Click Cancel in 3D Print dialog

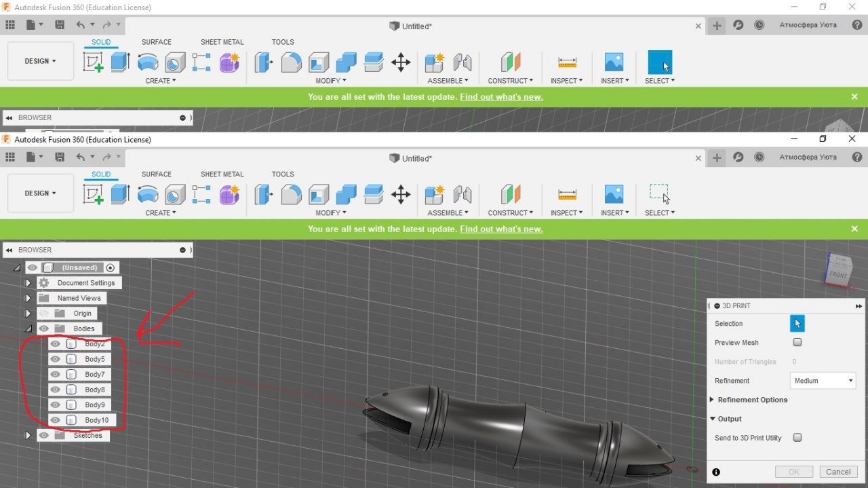point(838,472)
